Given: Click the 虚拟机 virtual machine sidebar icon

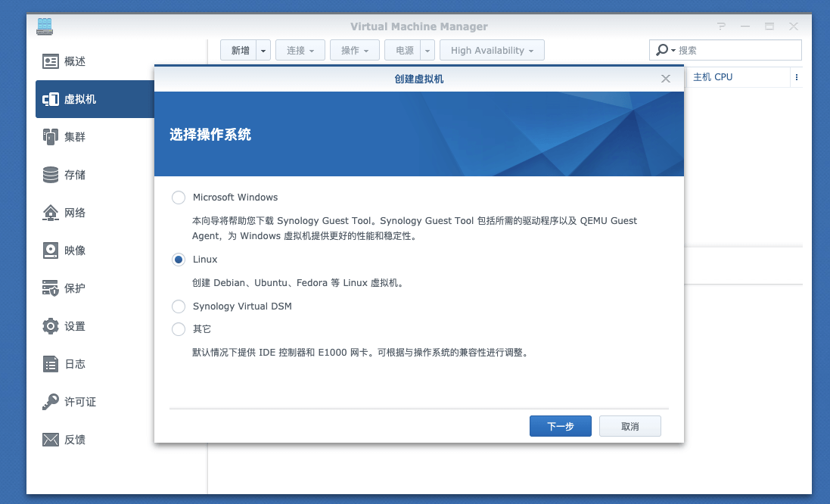Looking at the screenshot, I should pos(50,99).
